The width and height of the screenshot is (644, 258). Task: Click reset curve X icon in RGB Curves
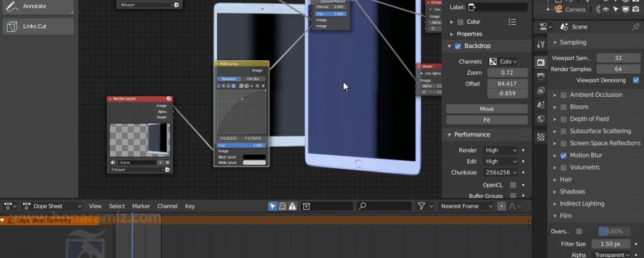(x=263, y=85)
